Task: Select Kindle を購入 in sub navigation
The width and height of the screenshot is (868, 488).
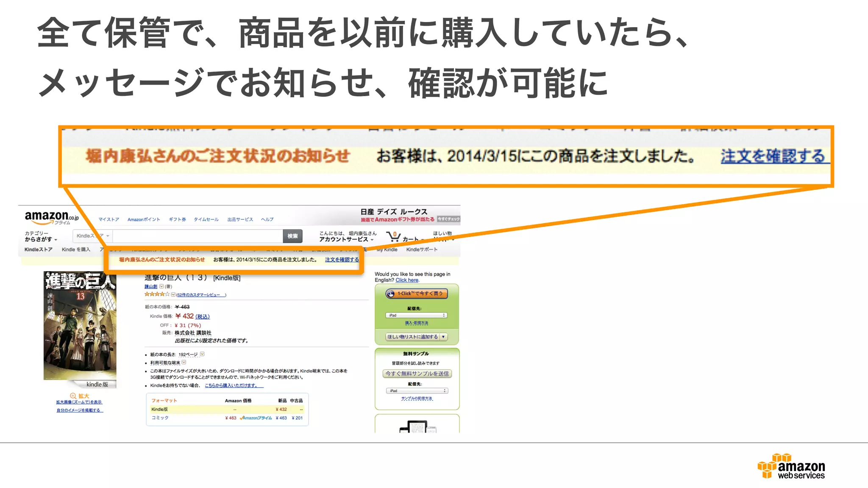Action: click(x=76, y=250)
